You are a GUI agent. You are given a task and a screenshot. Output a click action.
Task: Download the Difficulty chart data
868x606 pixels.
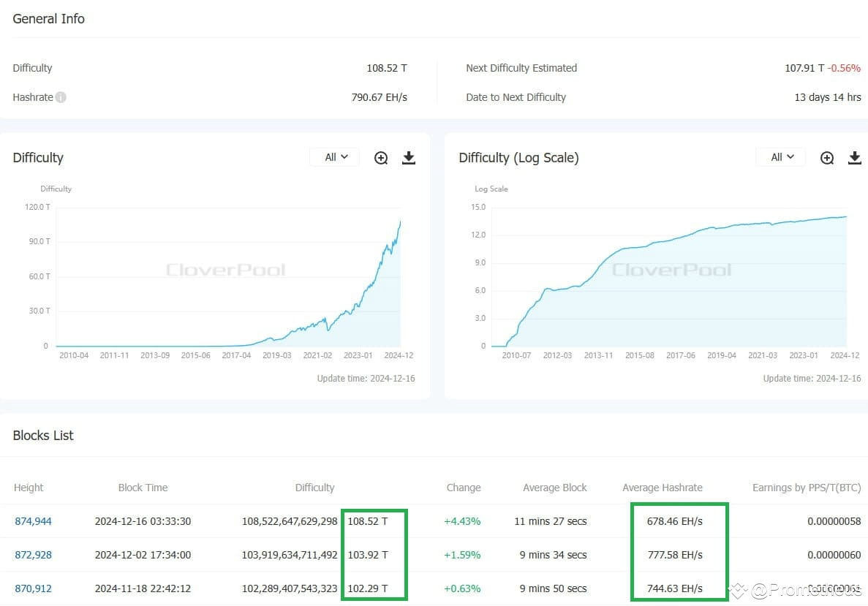pos(408,157)
